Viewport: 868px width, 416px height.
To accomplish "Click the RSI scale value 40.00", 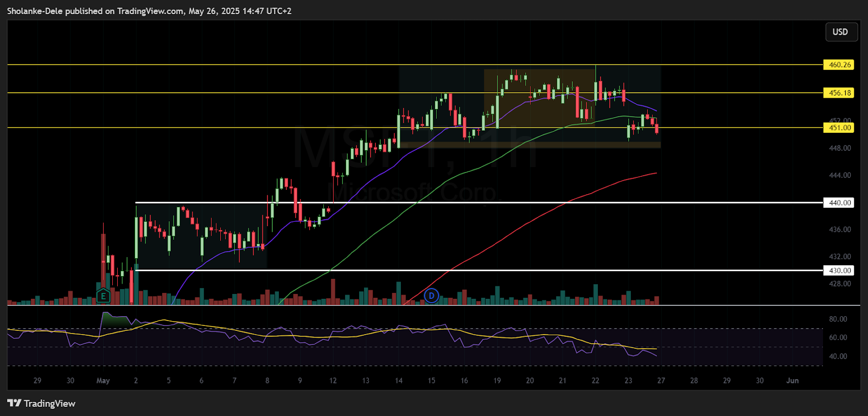I will (838, 356).
